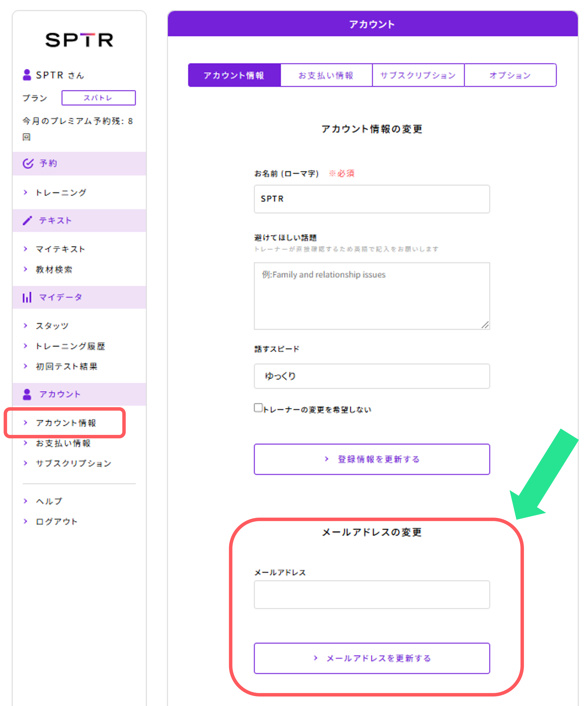The height and width of the screenshot is (706, 588).
Task: Open お支払い情報 in the sidebar
Action: [x=63, y=443]
